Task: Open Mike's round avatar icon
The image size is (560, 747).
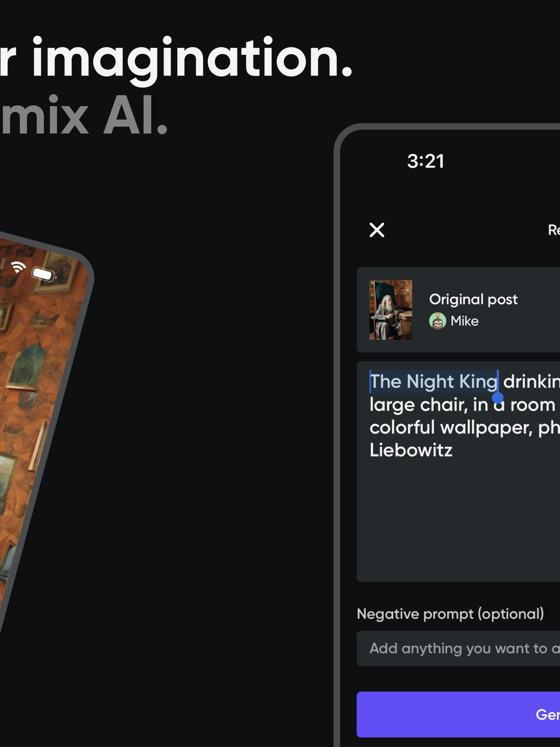Action: click(x=437, y=321)
